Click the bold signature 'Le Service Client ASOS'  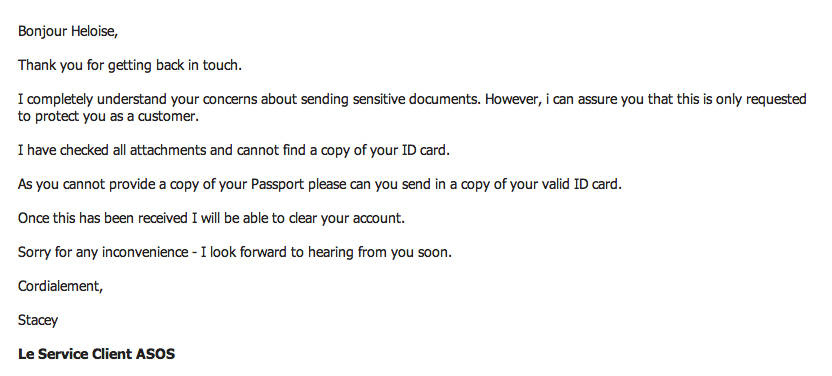[97, 354]
